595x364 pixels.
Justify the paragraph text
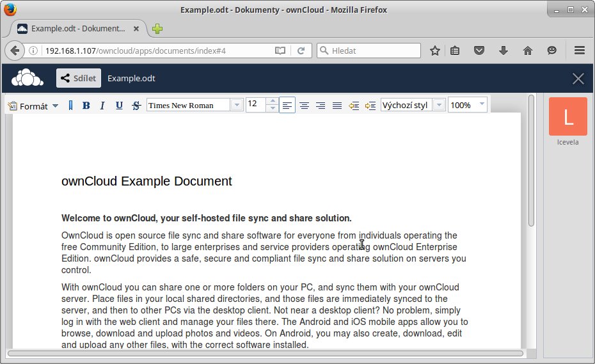click(x=337, y=106)
